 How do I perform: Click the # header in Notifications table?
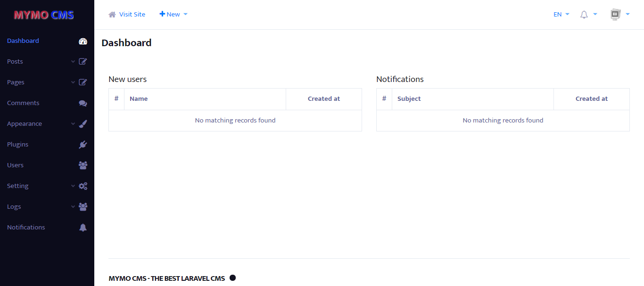(x=384, y=99)
